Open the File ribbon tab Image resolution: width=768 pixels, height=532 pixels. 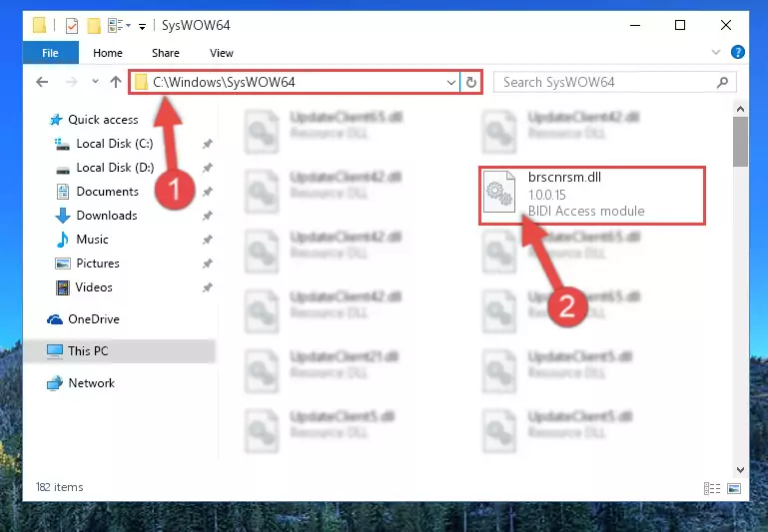pyautogui.click(x=51, y=53)
